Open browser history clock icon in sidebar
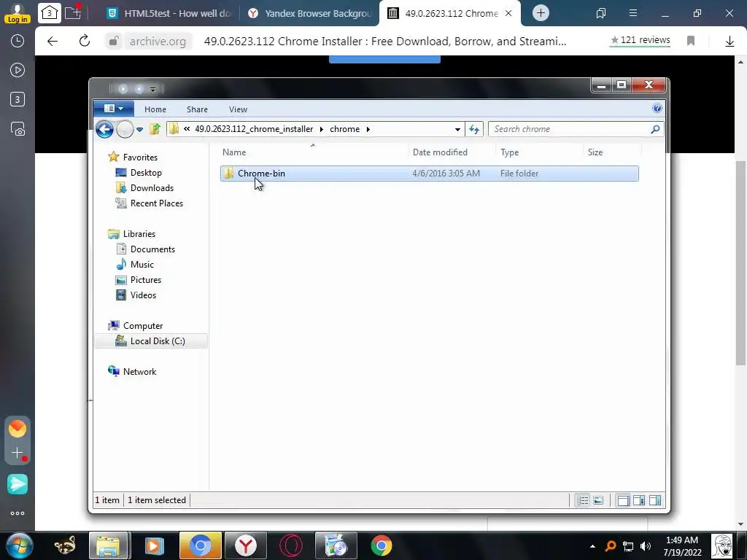The image size is (747, 560). coord(18,41)
